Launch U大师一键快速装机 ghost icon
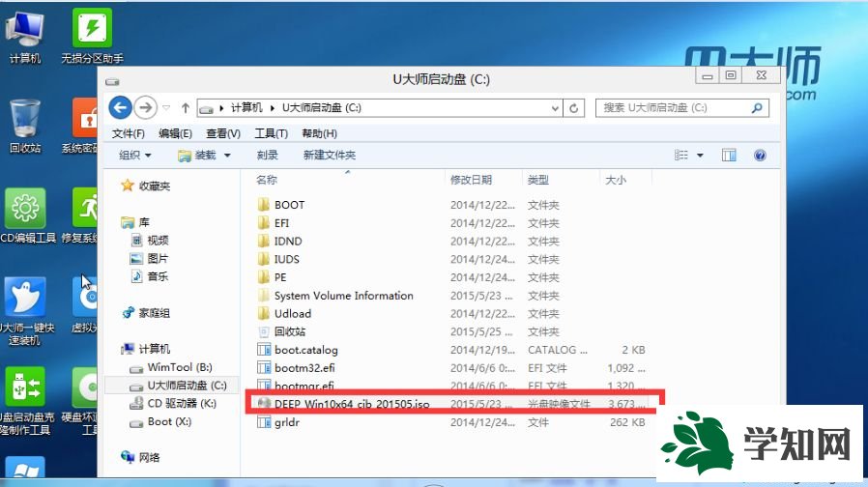Viewport: 868px width, 487px height. [x=25, y=311]
